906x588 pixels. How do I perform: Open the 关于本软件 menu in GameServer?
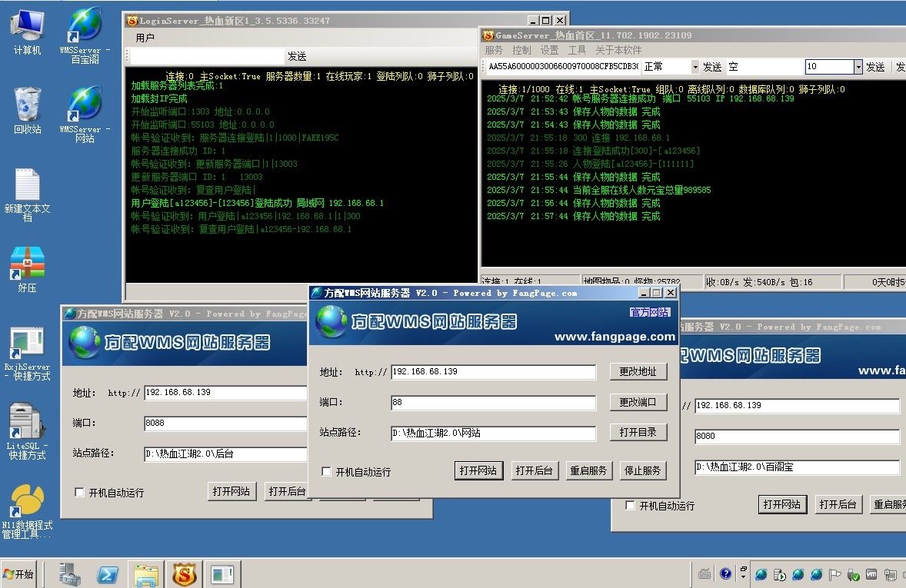pos(618,50)
